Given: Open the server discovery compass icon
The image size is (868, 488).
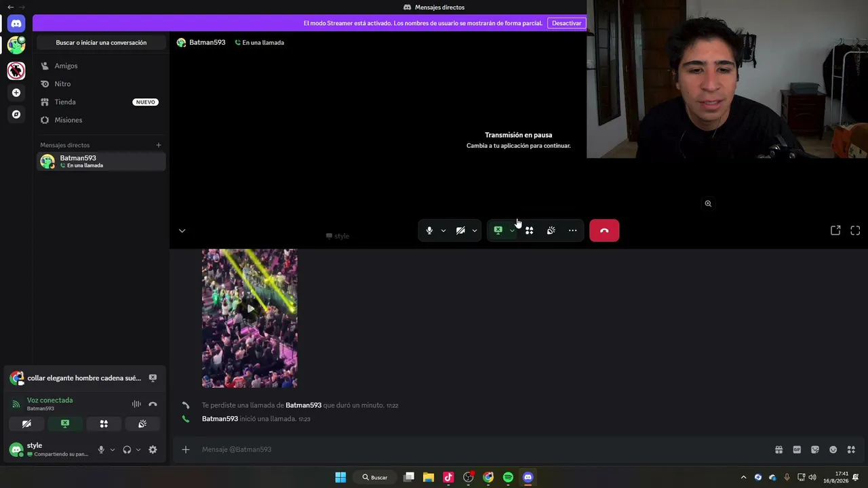Looking at the screenshot, I should (x=16, y=115).
